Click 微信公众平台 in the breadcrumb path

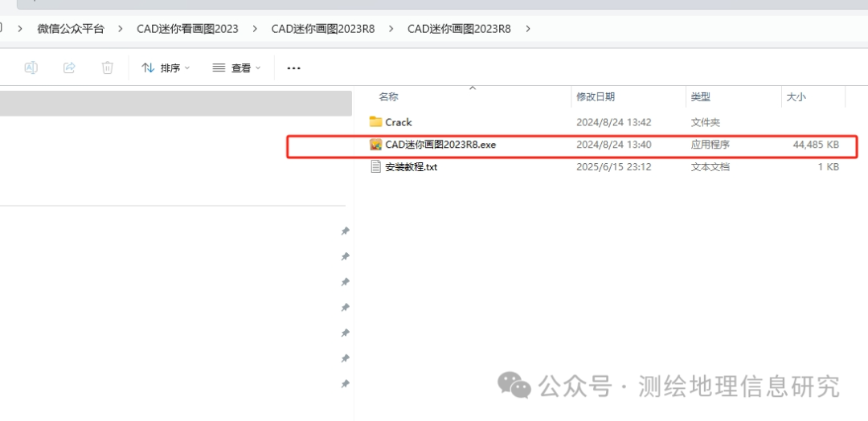pos(70,29)
